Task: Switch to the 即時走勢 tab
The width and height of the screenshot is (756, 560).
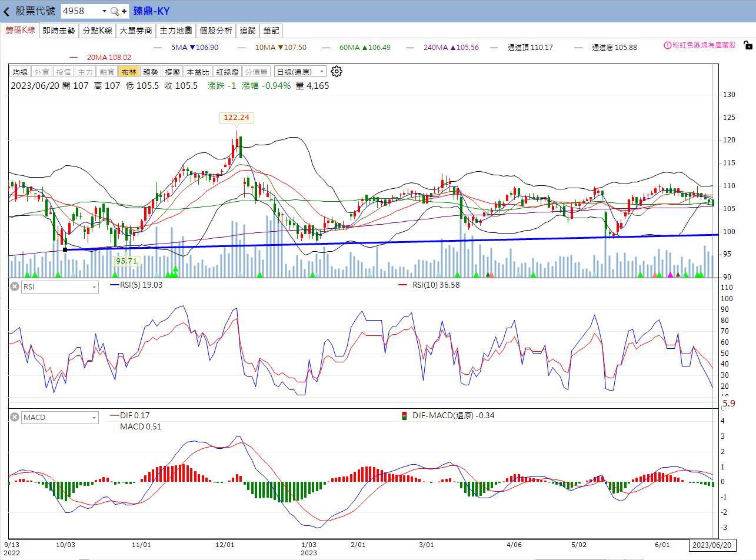Action: (x=59, y=31)
